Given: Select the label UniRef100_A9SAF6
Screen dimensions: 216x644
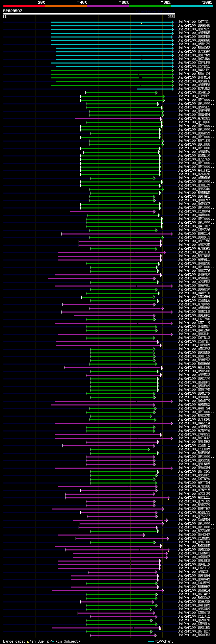Looking at the screenshot, I should (194, 81).
